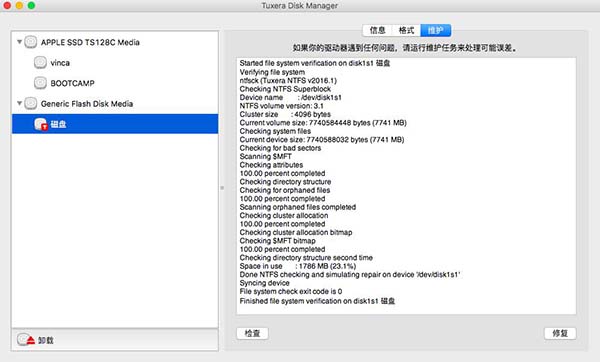Click the APPLE SSD TS128C Media drive icon

(31, 42)
